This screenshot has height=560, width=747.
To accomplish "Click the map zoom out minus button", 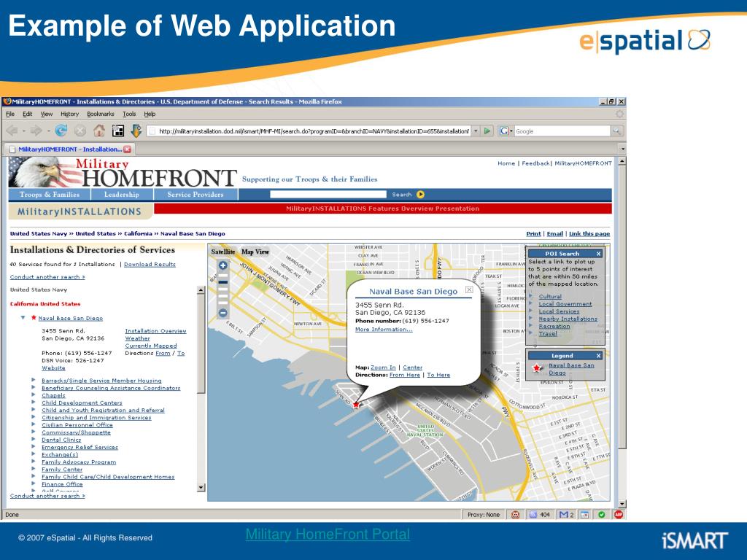I will [x=222, y=313].
